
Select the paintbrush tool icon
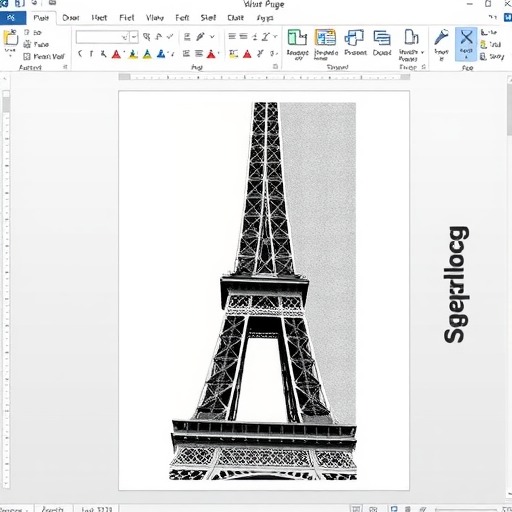coord(441,37)
